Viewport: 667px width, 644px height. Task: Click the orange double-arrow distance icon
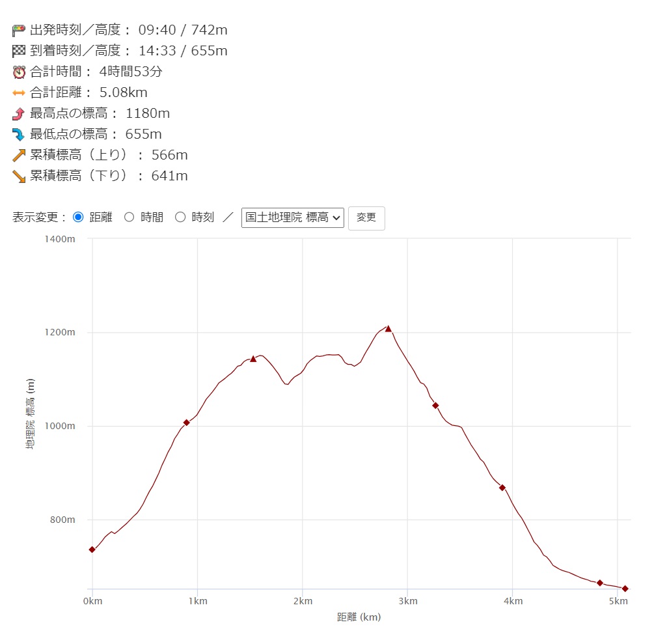tap(18, 93)
